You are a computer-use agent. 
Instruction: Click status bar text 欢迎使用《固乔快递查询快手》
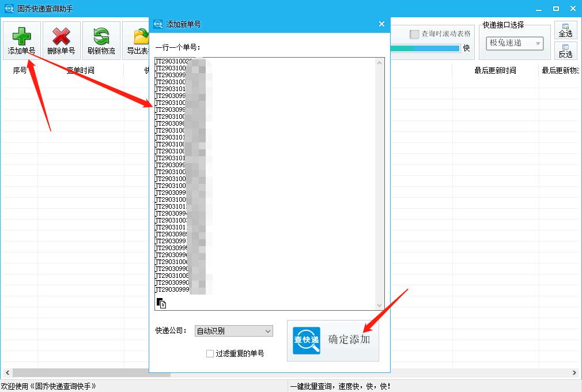[x=48, y=386]
